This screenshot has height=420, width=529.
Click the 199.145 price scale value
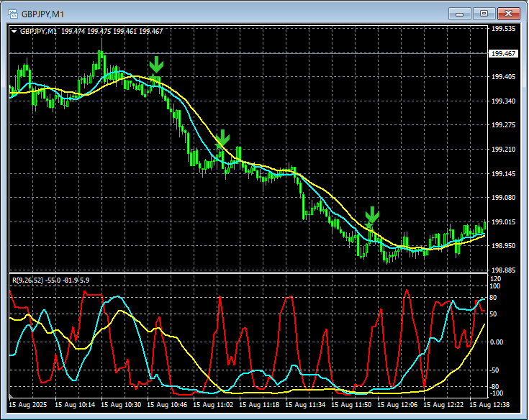point(503,173)
